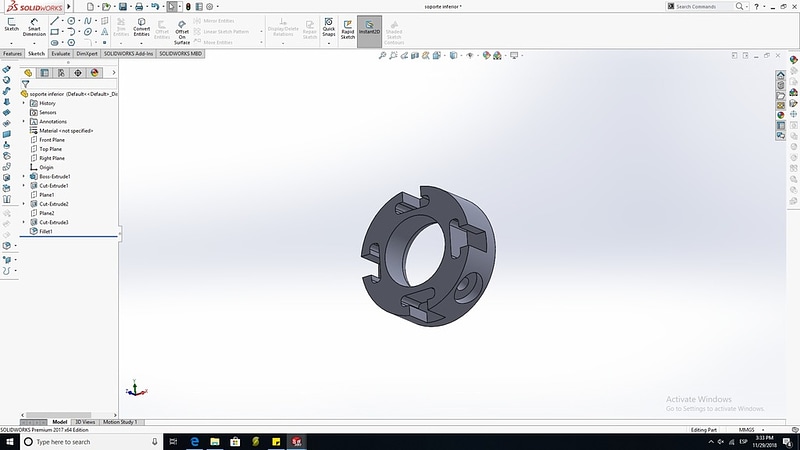Open the SOLIDWORKS MBD tab
This screenshot has width=800, height=450.
[180, 54]
